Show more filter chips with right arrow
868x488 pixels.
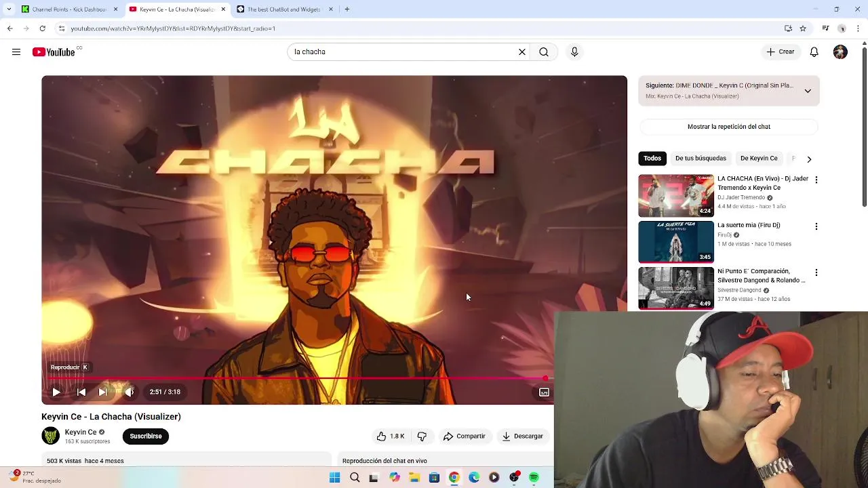tap(809, 159)
